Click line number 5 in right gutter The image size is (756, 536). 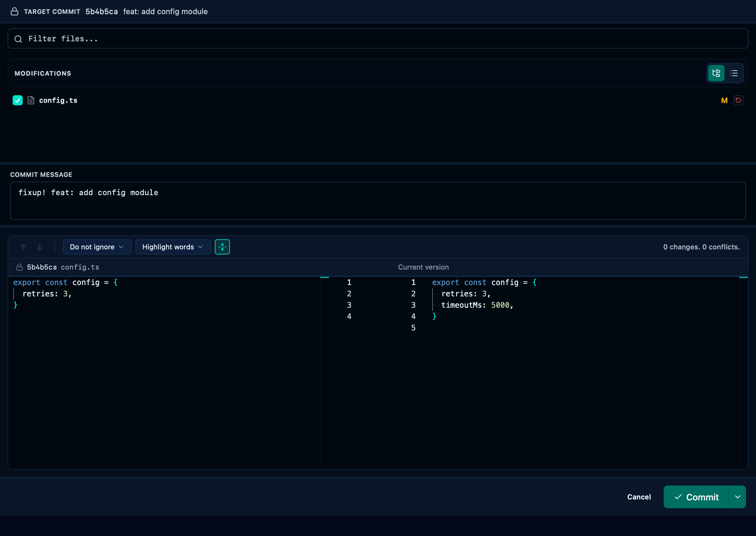[x=413, y=328]
